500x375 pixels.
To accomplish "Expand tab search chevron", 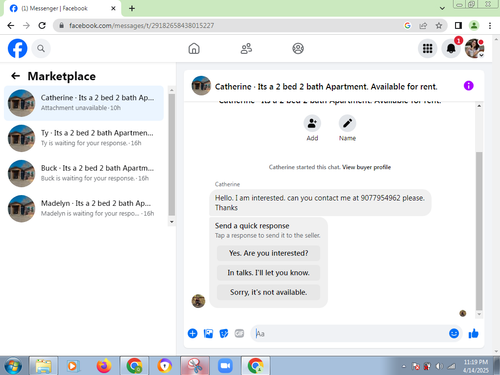I will click(442, 8).
